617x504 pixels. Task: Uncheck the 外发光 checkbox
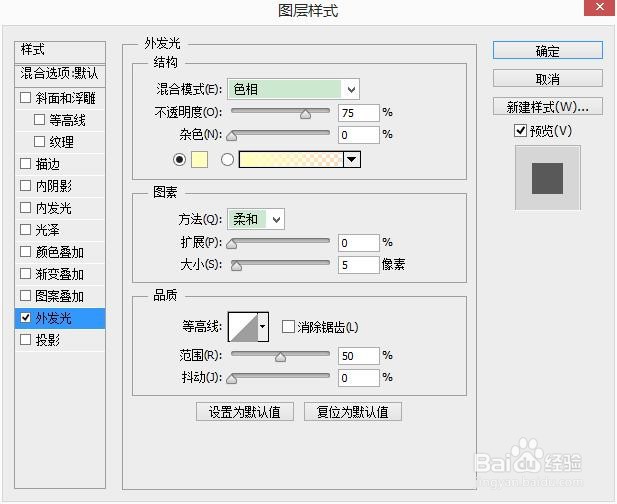[25, 318]
